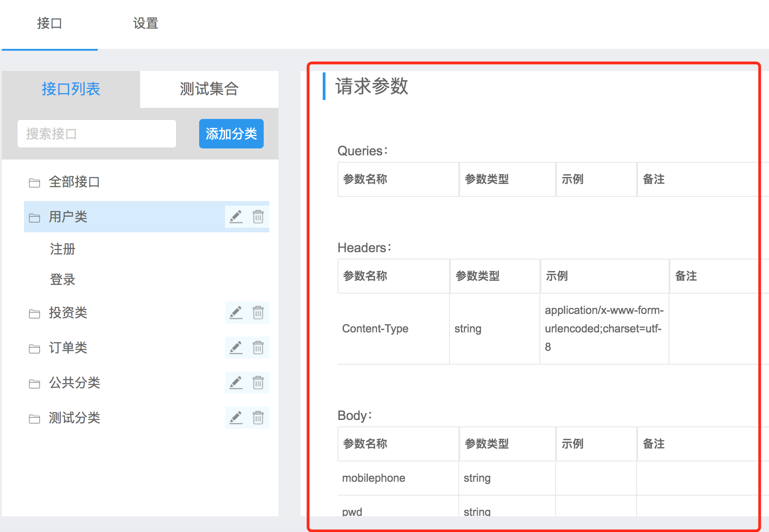
Task: Edit the 订单类 category
Action: 236,348
